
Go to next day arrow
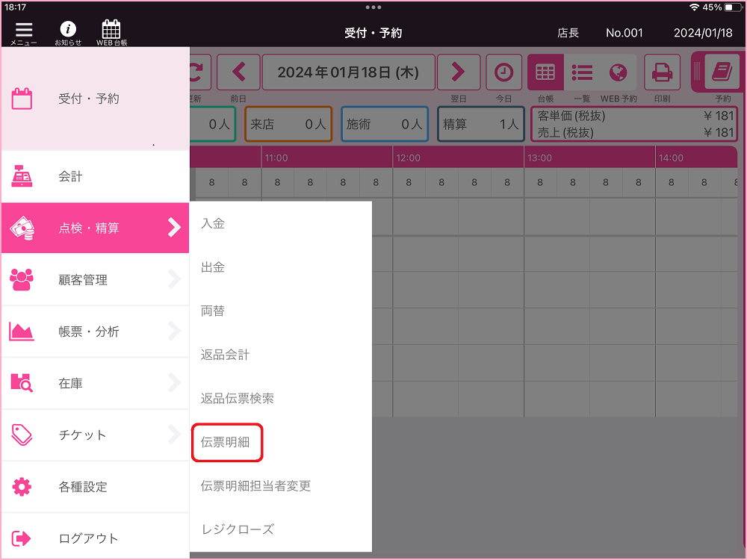(x=458, y=72)
